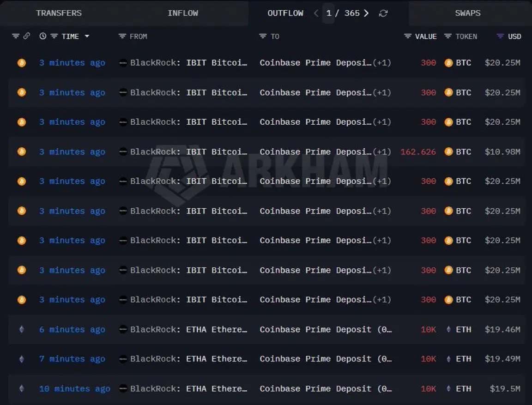Screen dimensions: 532x405
Task: Click BlackRock entity logo in the $19.5M row
Action: (x=123, y=388)
